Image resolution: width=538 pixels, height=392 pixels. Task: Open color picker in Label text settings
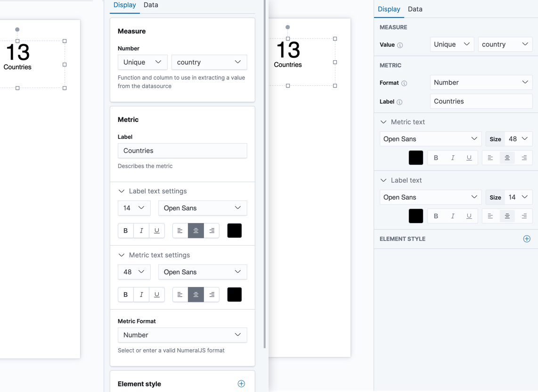[x=234, y=231]
